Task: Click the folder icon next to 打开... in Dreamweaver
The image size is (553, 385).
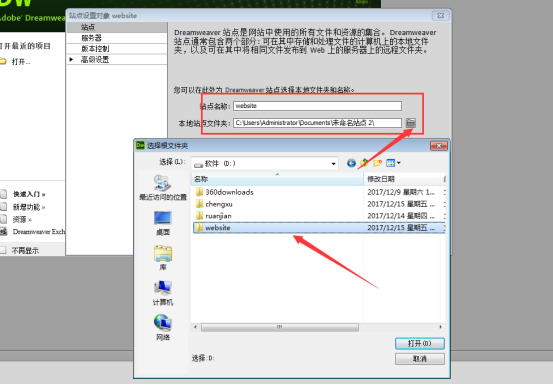Action: (3, 61)
